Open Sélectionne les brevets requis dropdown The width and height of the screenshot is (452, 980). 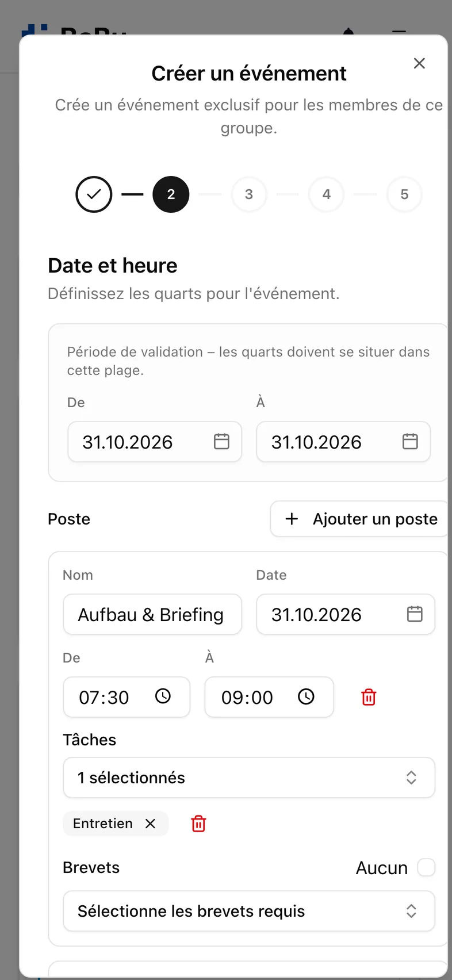[249, 911]
